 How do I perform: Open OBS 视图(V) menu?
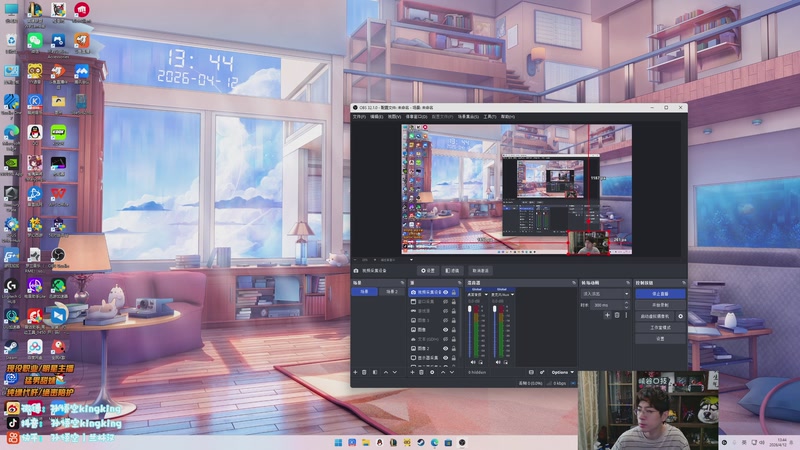(394, 116)
